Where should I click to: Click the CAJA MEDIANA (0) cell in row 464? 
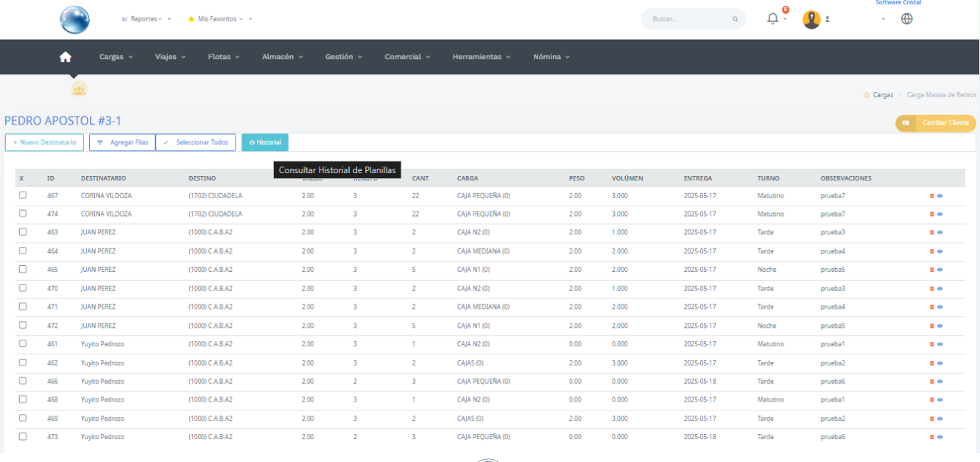(483, 251)
